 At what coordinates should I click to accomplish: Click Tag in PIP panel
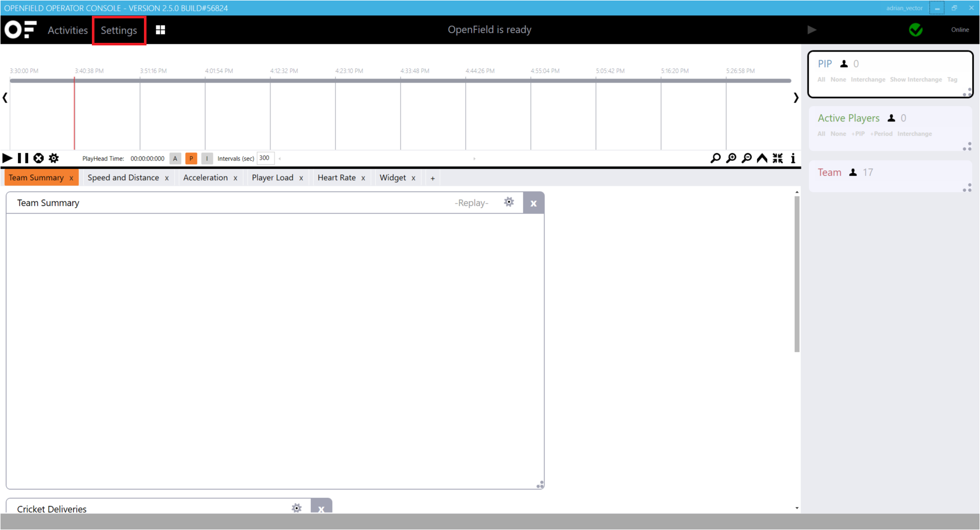pyautogui.click(x=952, y=80)
